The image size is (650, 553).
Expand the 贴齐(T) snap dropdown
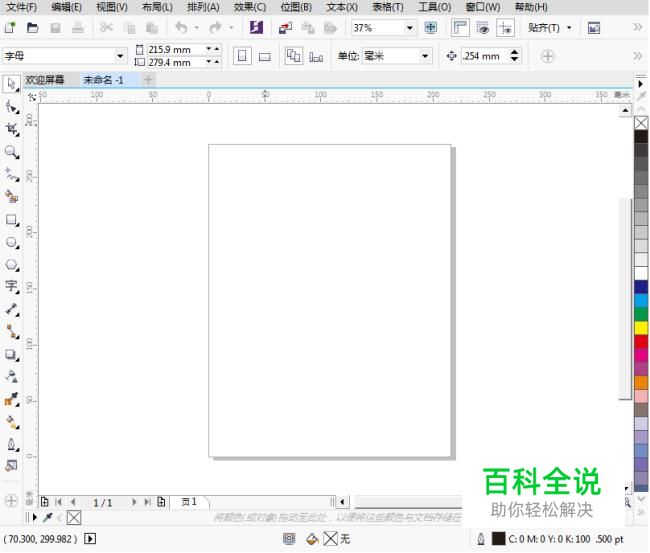pos(569,28)
